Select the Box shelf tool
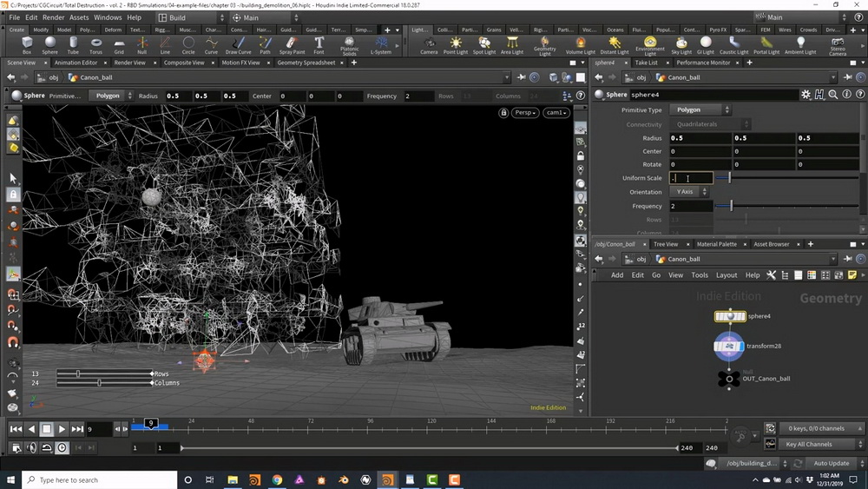This screenshot has height=489, width=868. pos(27,45)
